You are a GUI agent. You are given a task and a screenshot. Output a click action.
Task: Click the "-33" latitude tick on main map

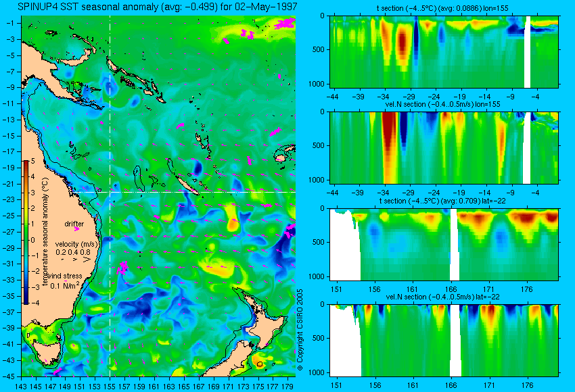(8, 280)
